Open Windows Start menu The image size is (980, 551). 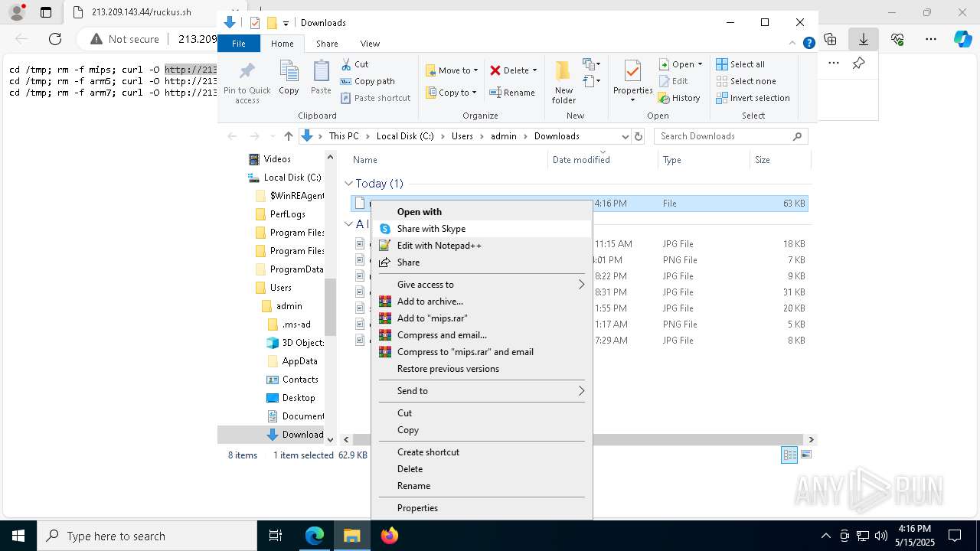[x=18, y=536]
